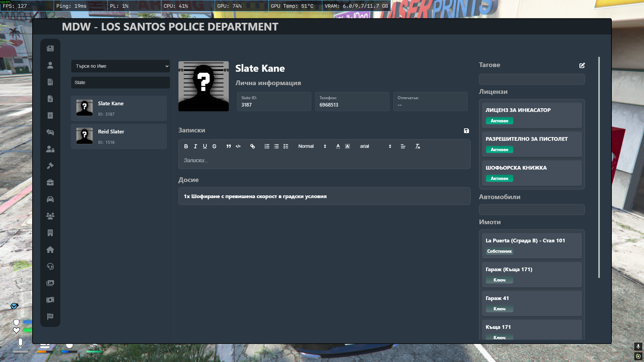644x362 pixels.
Task: Open the text color picker
Action: (338, 146)
